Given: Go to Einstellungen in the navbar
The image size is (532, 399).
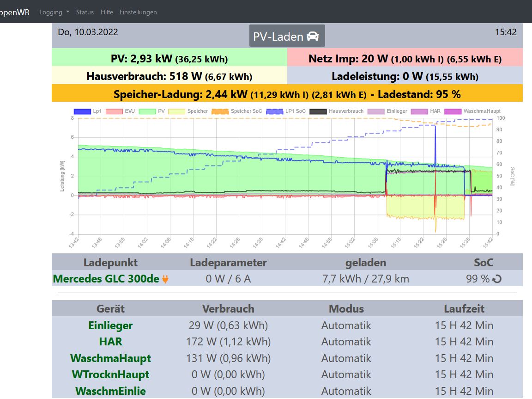Looking at the screenshot, I should point(138,12).
